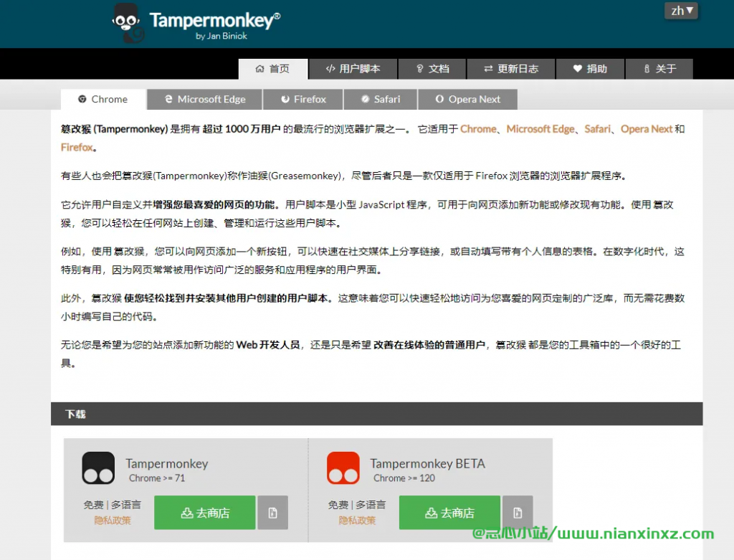Click the black Tampermonkey extension icon
This screenshot has width=734, height=560.
[x=98, y=468]
